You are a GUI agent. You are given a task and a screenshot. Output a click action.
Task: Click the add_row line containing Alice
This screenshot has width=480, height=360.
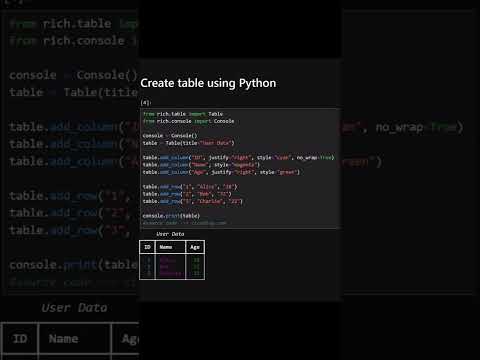point(190,187)
